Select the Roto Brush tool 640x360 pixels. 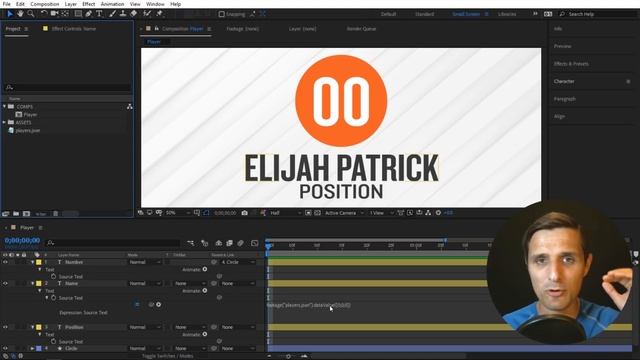tap(147, 14)
